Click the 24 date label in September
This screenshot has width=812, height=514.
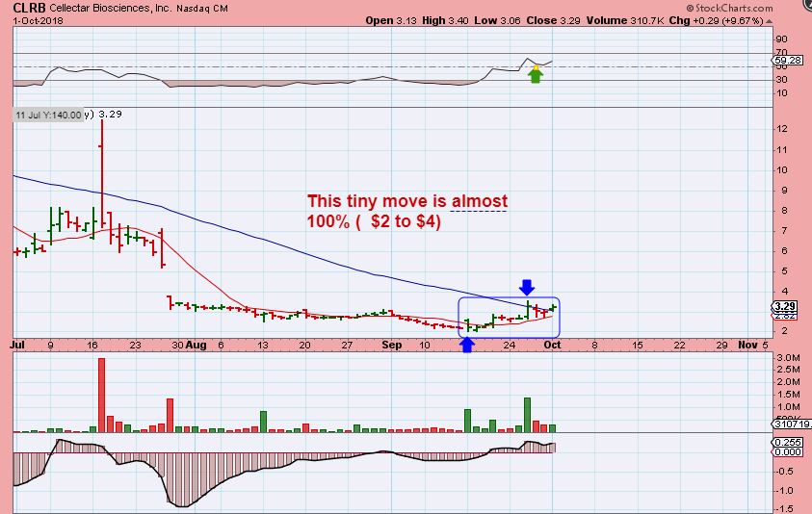510,345
